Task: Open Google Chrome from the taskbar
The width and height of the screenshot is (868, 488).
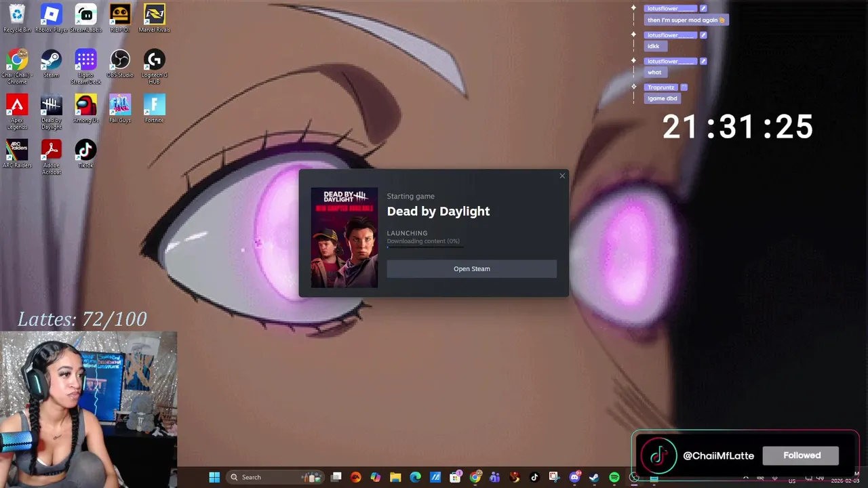Action: coord(475,477)
